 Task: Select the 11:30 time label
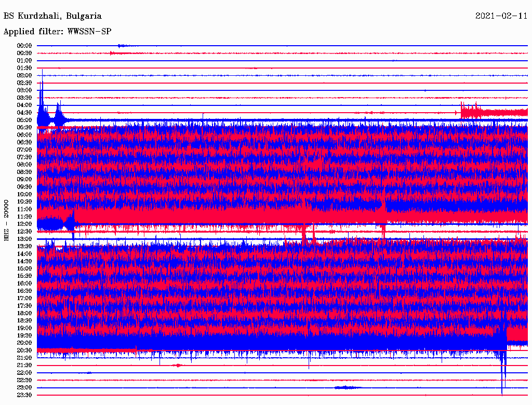(x=24, y=217)
